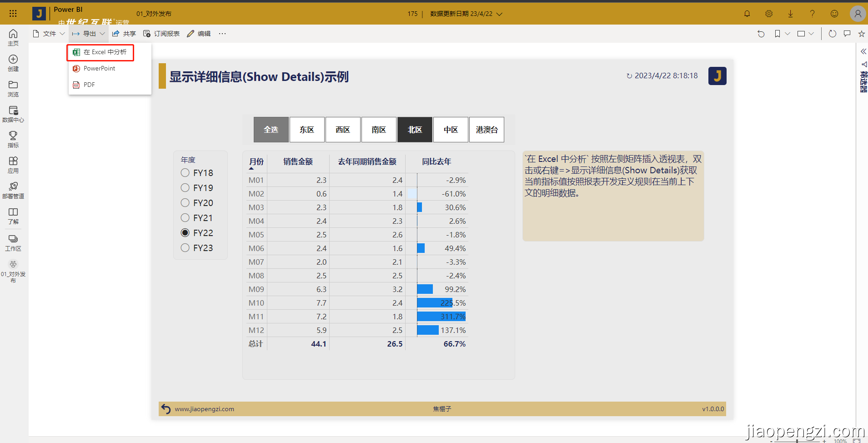Click the download arrow icon in header
Screen dimensions: 868x443
(x=791, y=14)
